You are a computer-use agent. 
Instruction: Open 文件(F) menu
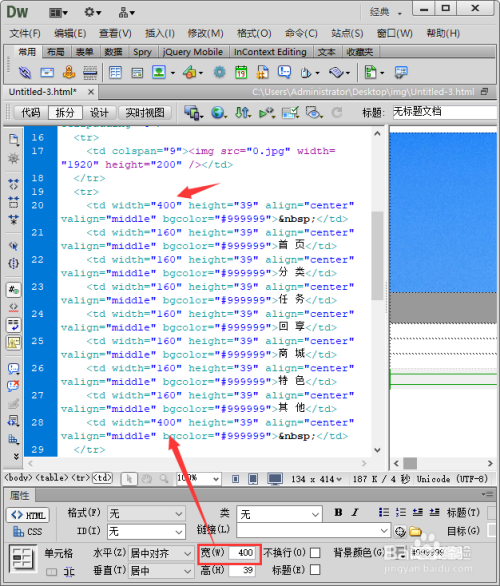click(x=25, y=33)
